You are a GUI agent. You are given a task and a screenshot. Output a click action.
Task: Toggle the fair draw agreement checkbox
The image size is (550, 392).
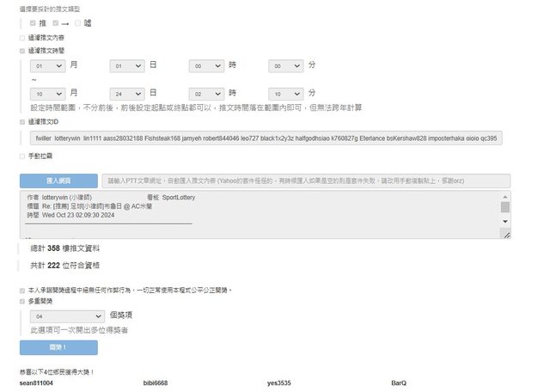coord(22,290)
